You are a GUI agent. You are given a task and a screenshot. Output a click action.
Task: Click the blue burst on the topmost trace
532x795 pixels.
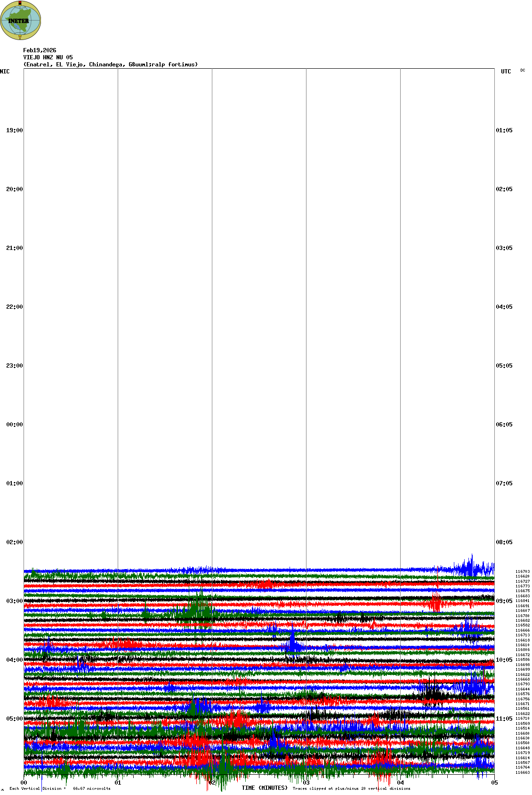(x=471, y=567)
